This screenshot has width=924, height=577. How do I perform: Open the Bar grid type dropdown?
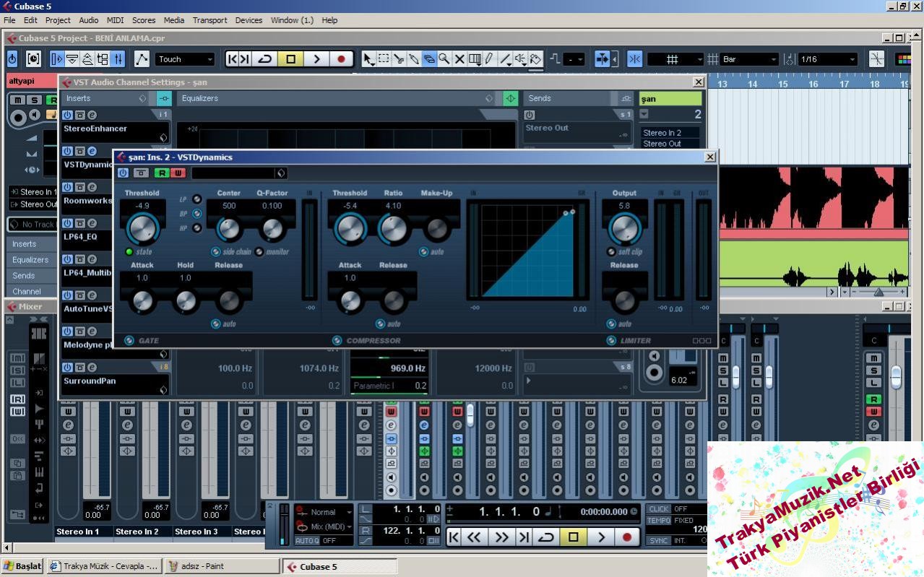click(748, 59)
